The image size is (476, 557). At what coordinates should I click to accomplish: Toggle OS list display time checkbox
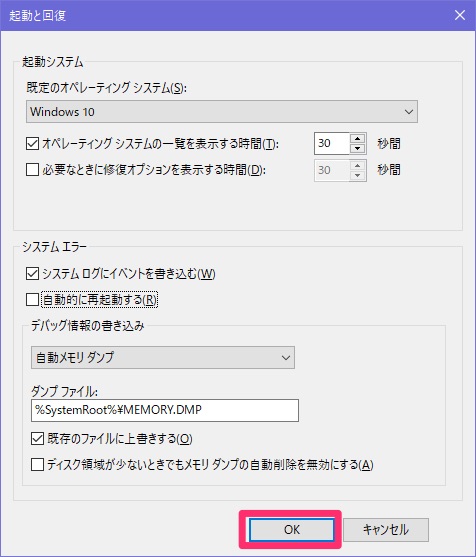tap(32, 144)
